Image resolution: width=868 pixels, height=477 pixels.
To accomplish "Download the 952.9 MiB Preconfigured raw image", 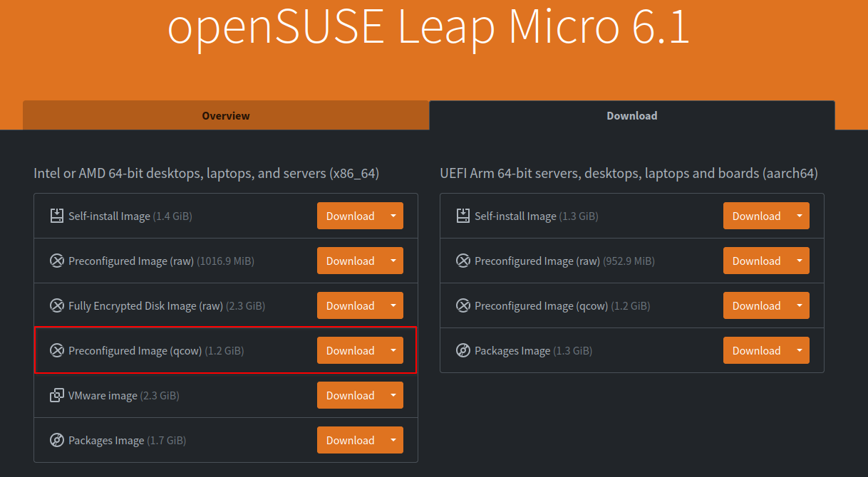I will pos(756,261).
